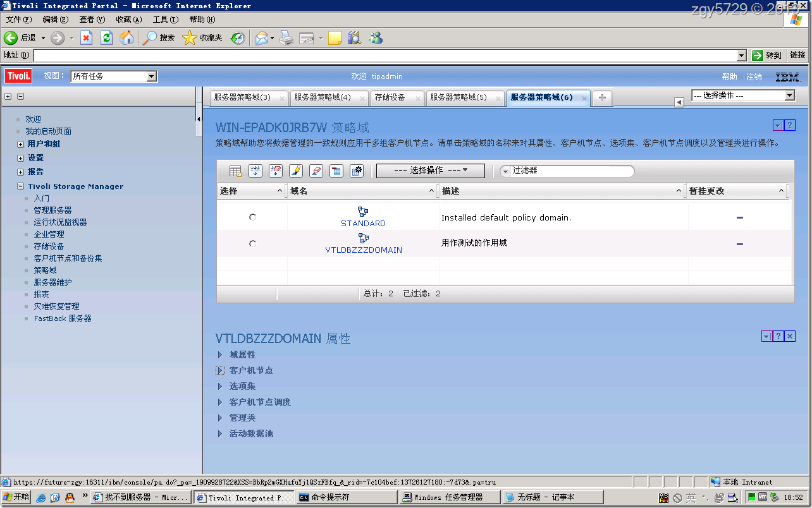This screenshot has width=812, height=508.
Task: Expand the 域属性 section
Action: (x=220, y=354)
